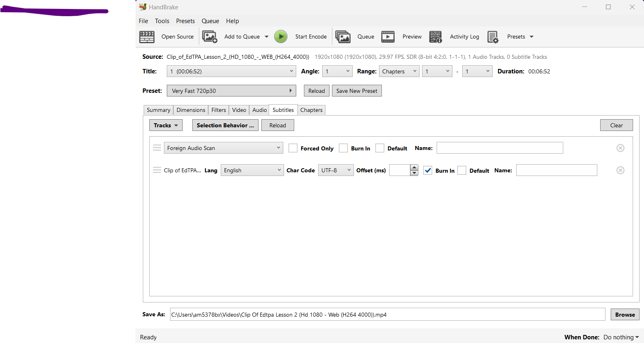Uncheck Burn In for the English subtitle
This screenshot has width=644, height=343.
tap(428, 171)
